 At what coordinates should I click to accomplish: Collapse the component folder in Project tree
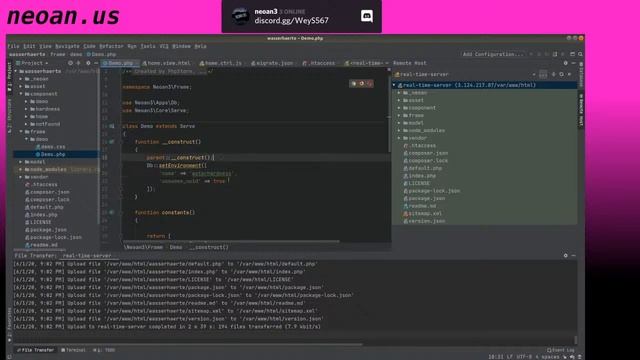click(x=21, y=94)
